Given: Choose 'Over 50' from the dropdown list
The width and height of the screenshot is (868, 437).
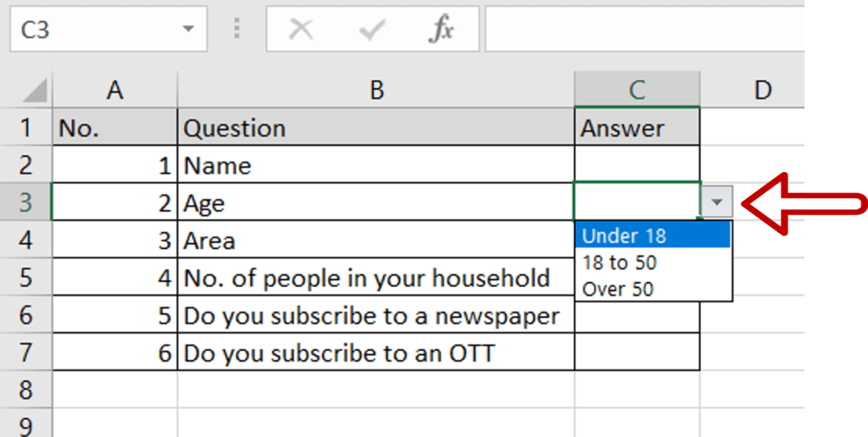Looking at the screenshot, I should click(653, 288).
